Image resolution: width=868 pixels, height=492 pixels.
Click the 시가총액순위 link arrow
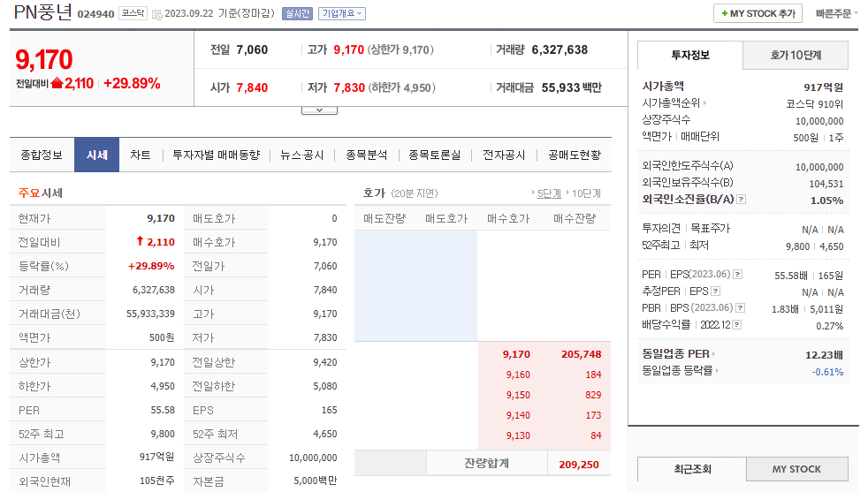pos(704,102)
